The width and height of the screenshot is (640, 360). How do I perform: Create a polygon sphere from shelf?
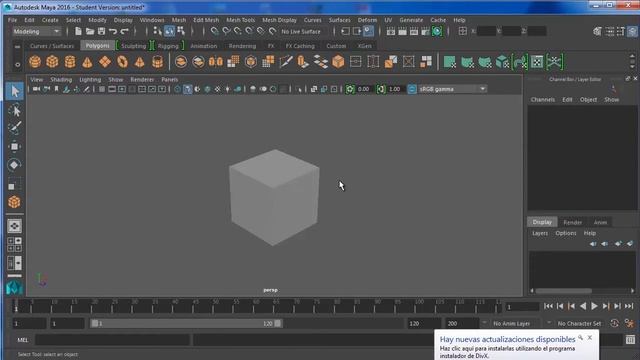pyautogui.click(x=35, y=62)
